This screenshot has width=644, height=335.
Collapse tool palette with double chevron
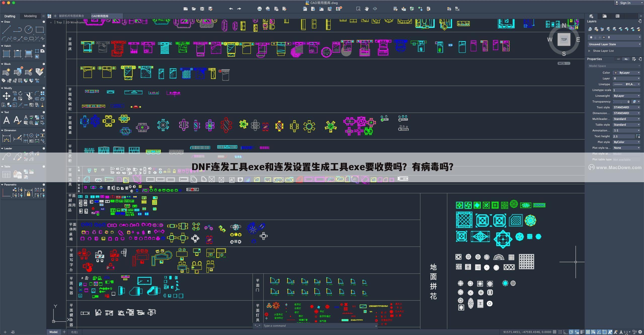click(x=44, y=16)
